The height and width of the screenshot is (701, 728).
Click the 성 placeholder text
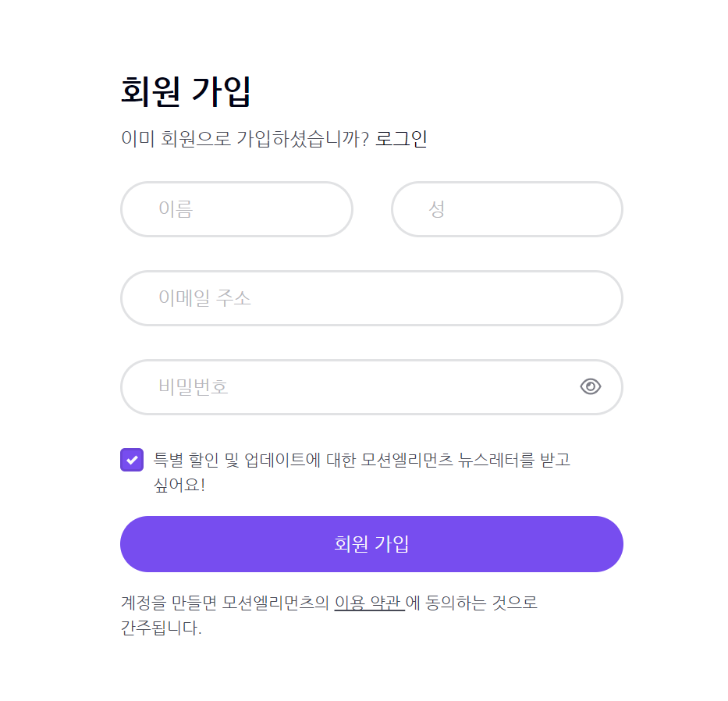[437, 209]
